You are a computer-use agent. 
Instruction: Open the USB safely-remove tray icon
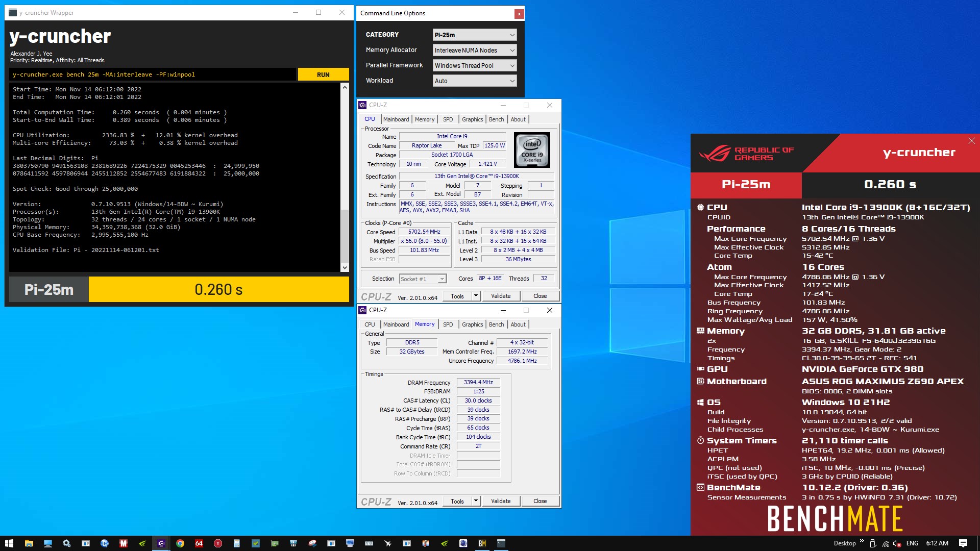pyautogui.click(x=873, y=543)
